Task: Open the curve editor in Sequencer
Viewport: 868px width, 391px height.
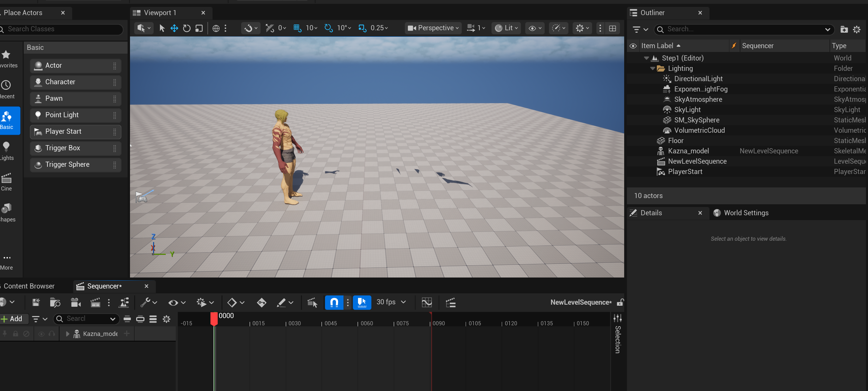Action: tap(426, 302)
